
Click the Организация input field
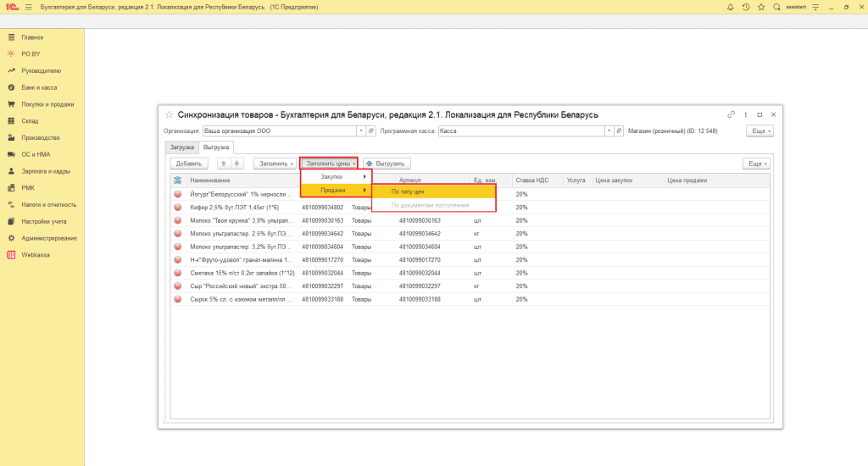pyautogui.click(x=280, y=131)
